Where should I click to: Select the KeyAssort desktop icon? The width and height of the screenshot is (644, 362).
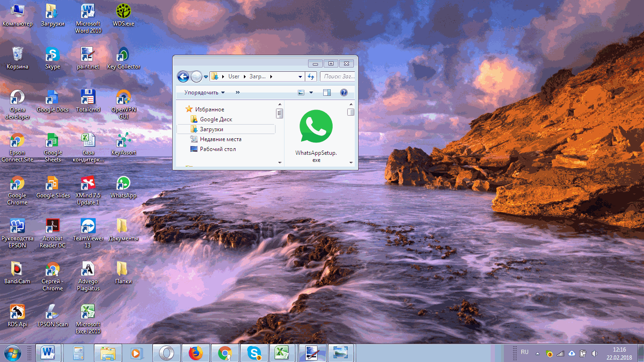(x=124, y=144)
